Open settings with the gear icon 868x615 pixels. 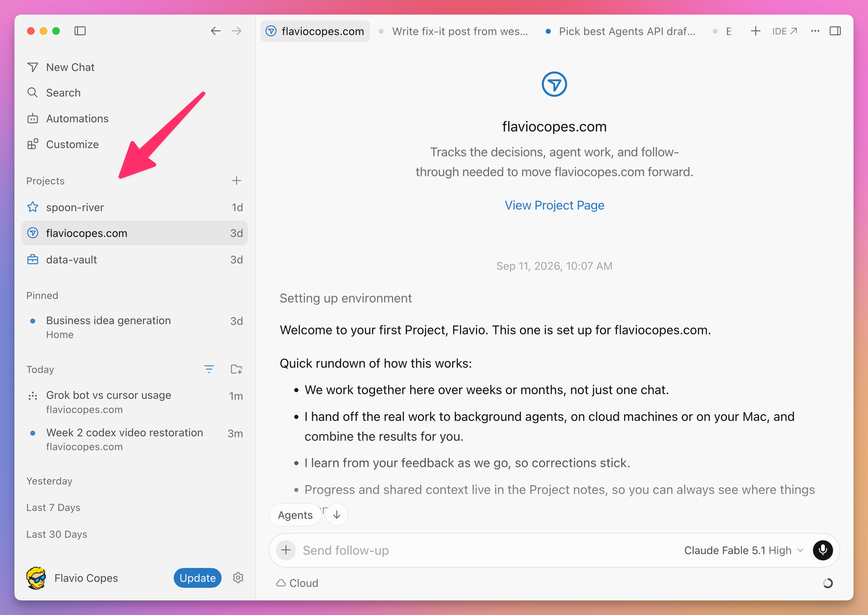238,578
